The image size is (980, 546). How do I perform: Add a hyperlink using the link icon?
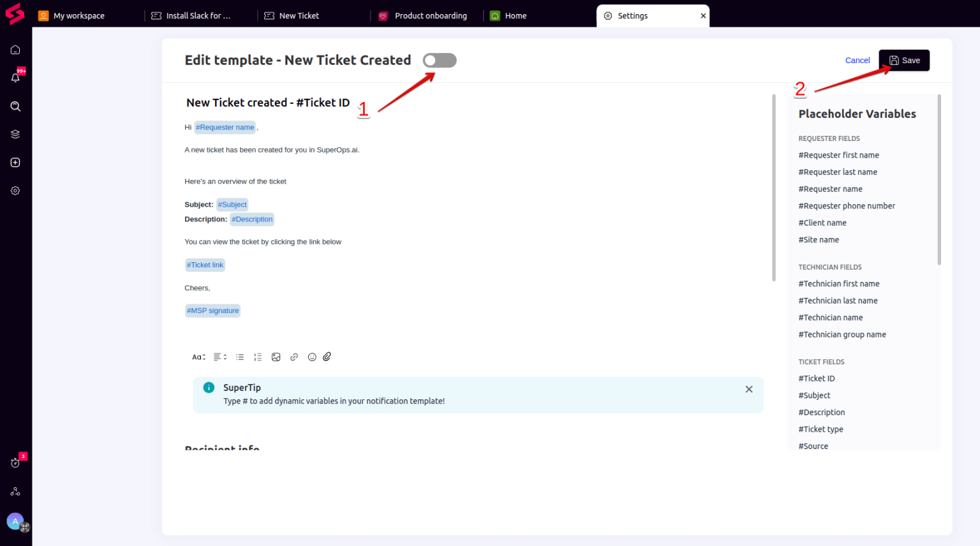tap(293, 357)
